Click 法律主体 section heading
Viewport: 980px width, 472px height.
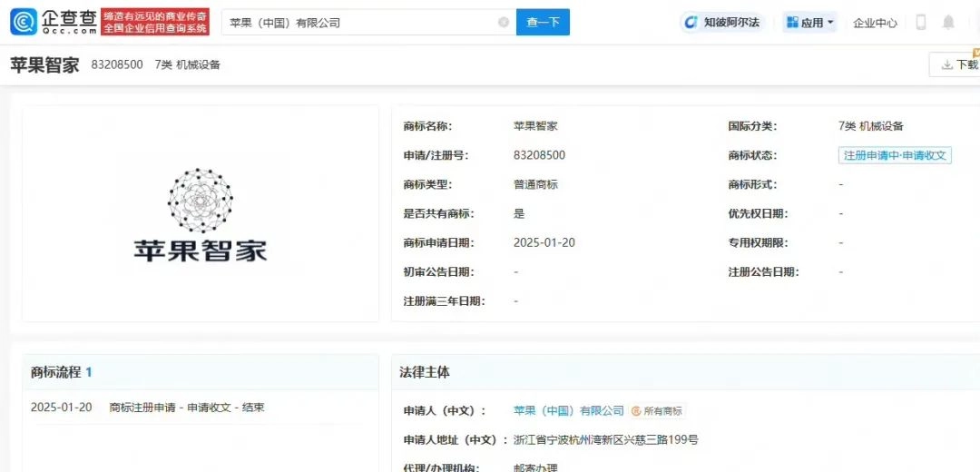pos(425,372)
